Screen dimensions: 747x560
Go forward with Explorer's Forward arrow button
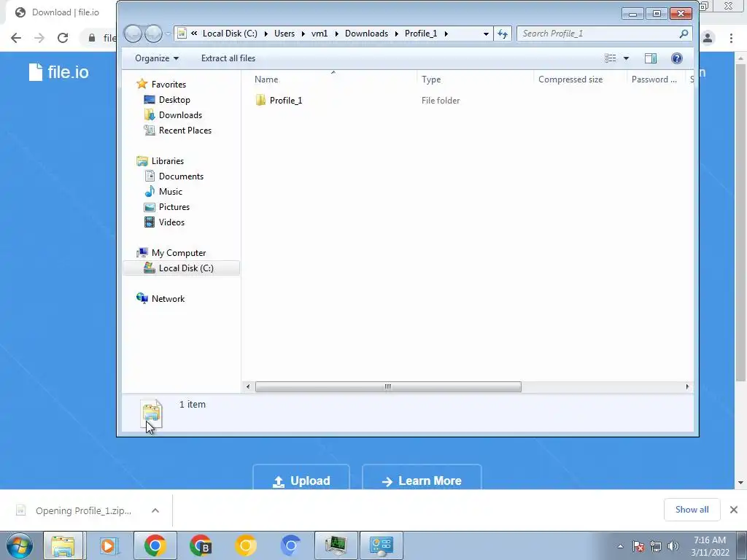click(153, 34)
